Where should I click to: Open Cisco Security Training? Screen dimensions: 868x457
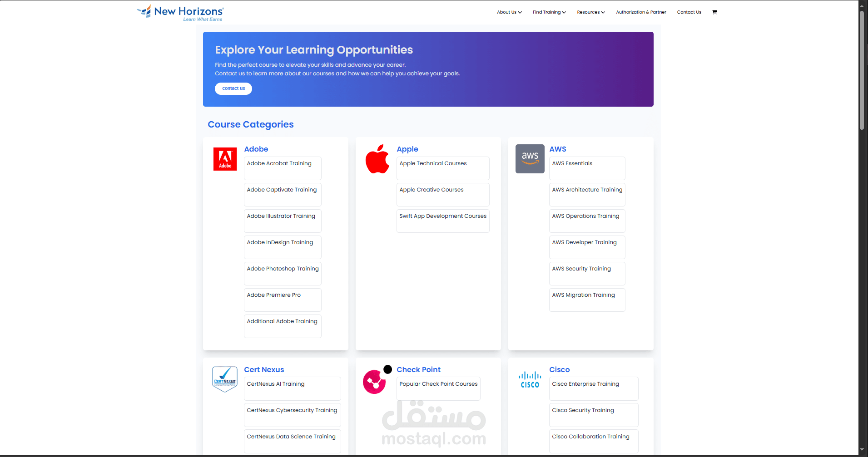click(594, 415)
